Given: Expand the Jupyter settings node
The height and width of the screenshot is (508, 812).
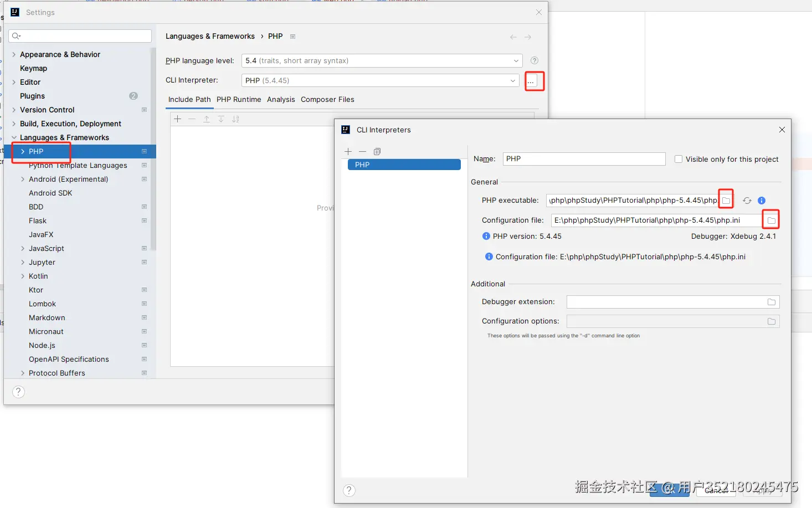Looking at the screenshot, I should [23, 262].
